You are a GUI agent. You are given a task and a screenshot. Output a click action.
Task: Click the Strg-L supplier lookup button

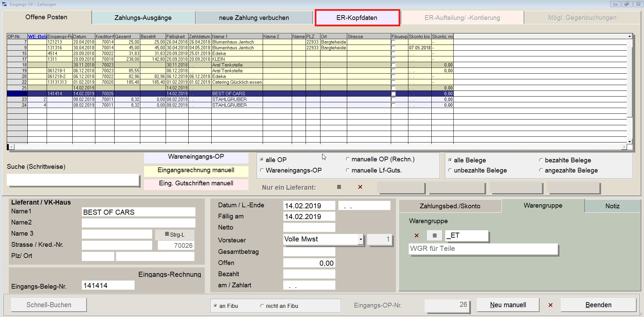174,235
